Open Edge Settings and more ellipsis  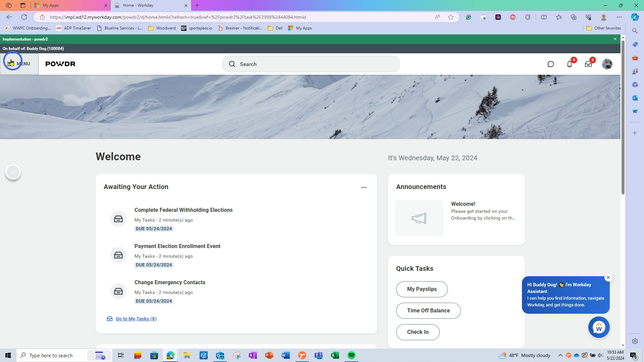pos(619,17)
